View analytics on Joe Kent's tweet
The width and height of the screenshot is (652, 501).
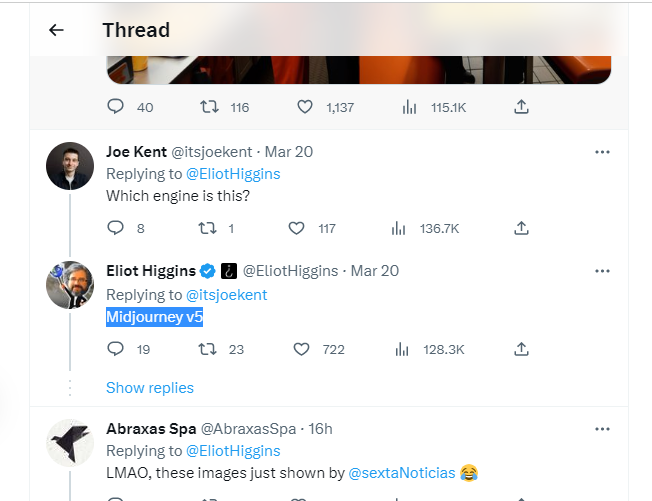click(x=399, y=228)
